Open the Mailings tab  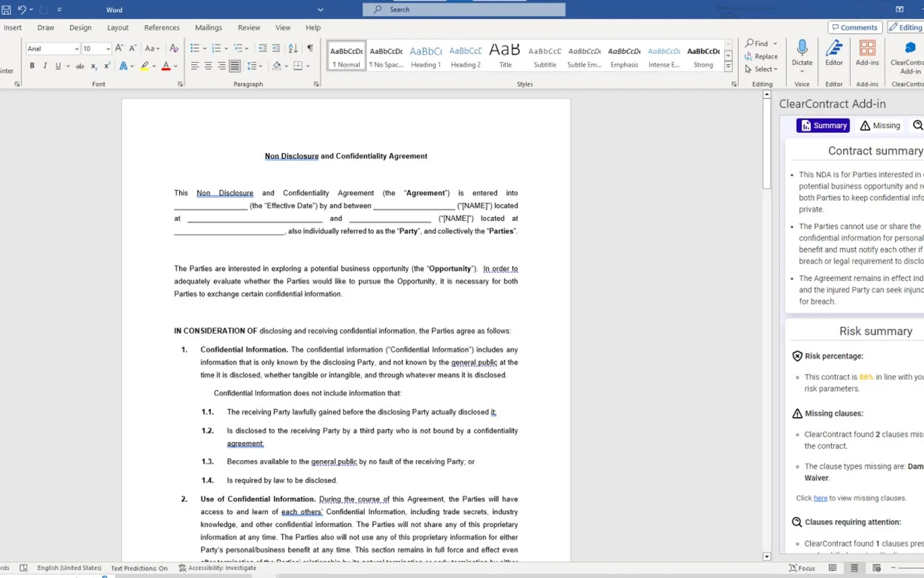208,28
